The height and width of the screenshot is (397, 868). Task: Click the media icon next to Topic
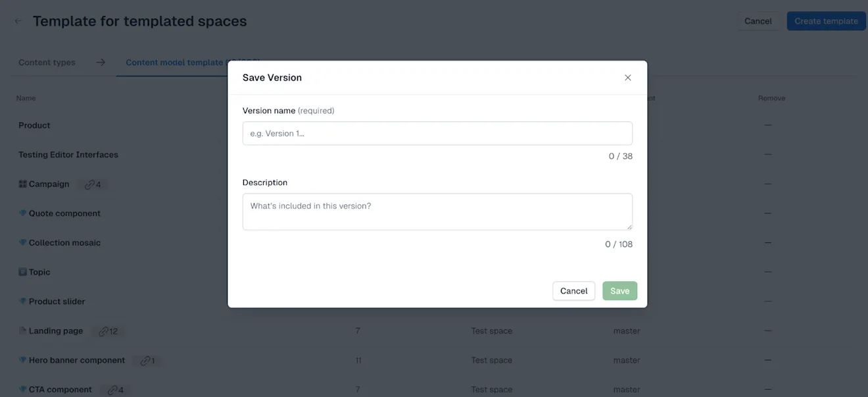tap(22, 271)
